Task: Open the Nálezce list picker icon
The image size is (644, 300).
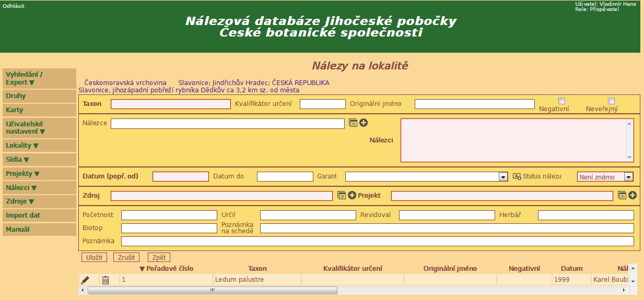Action: 353,123
